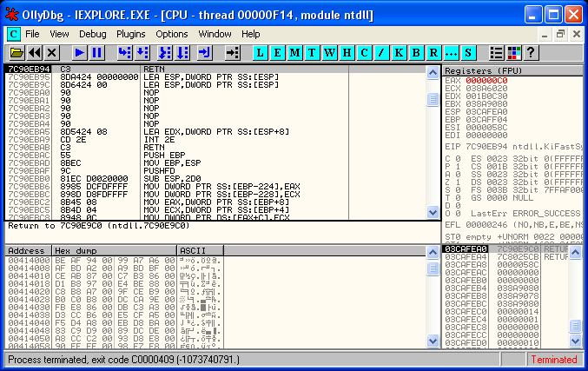The width and height of the screenshot is (588, 371).
Task: Click the C flag value
Action: pyautogui.click(x=458, y=159)
